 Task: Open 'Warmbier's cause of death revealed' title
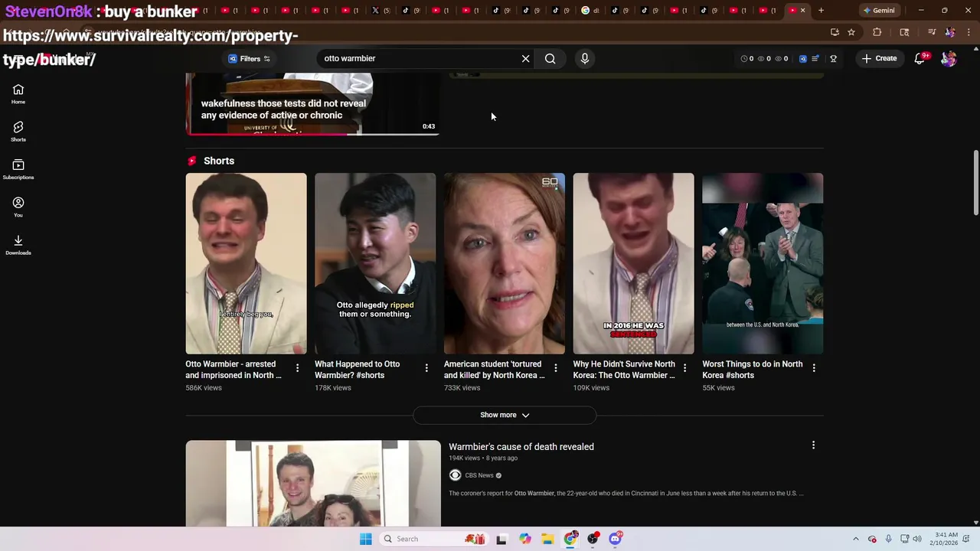point(521,447)
